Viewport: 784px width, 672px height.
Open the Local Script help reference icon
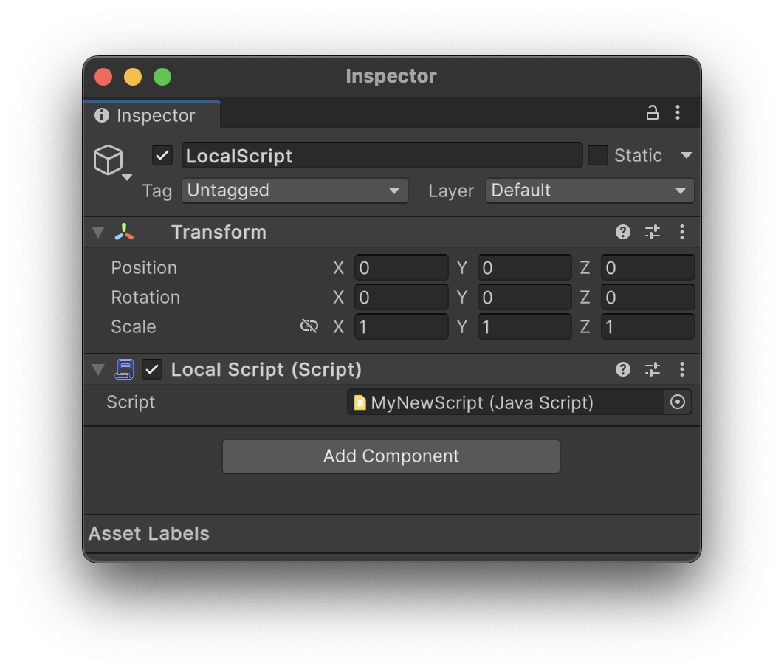coord(623,369)
